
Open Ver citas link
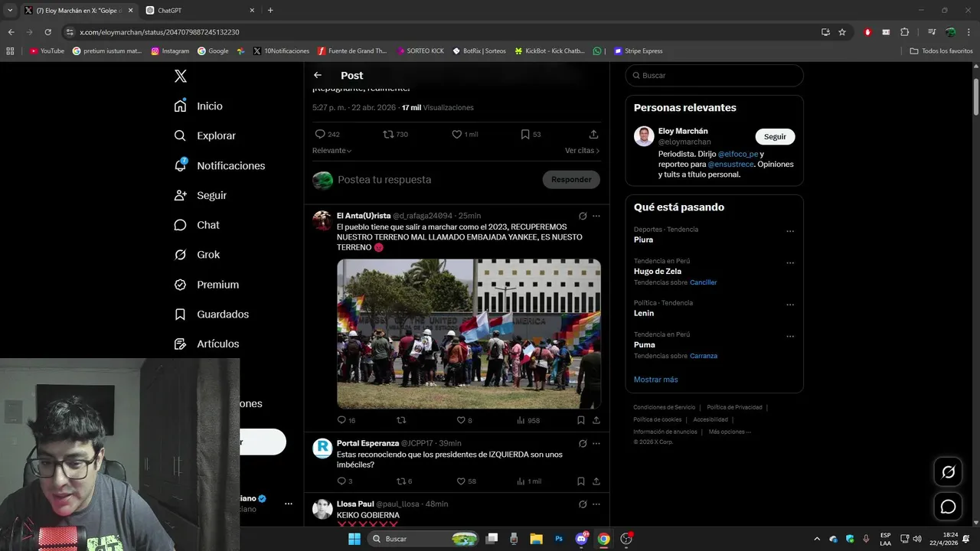point(582,151)
